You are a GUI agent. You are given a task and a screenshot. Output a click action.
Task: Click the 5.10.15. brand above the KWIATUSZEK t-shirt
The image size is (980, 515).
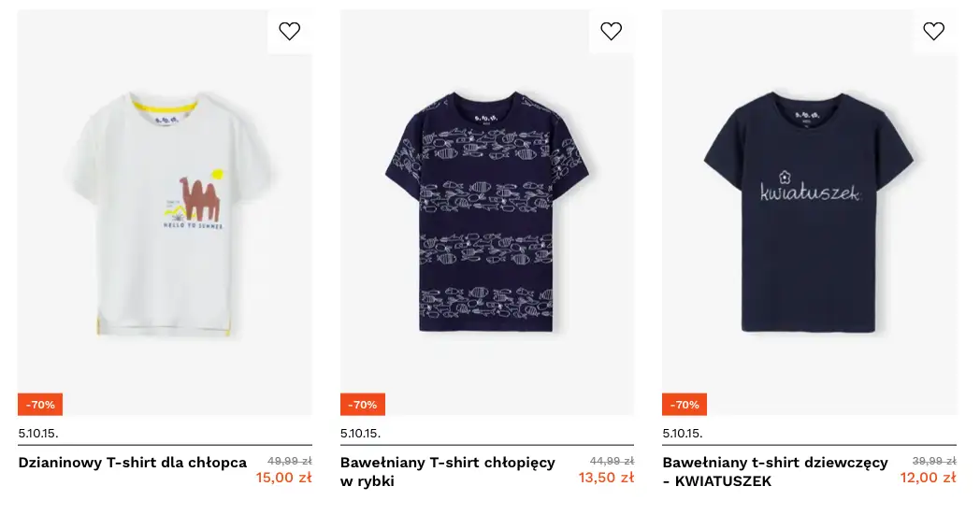(683, 433)
